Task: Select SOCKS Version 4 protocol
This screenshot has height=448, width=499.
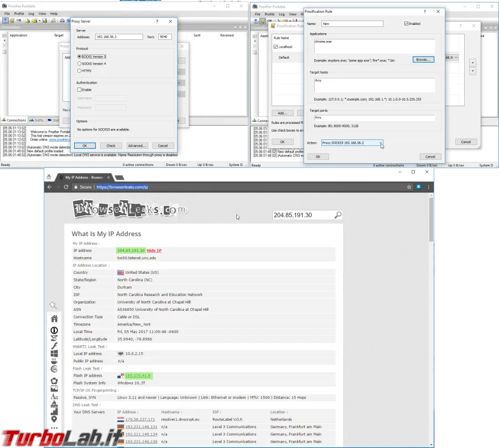Action: 92,64
